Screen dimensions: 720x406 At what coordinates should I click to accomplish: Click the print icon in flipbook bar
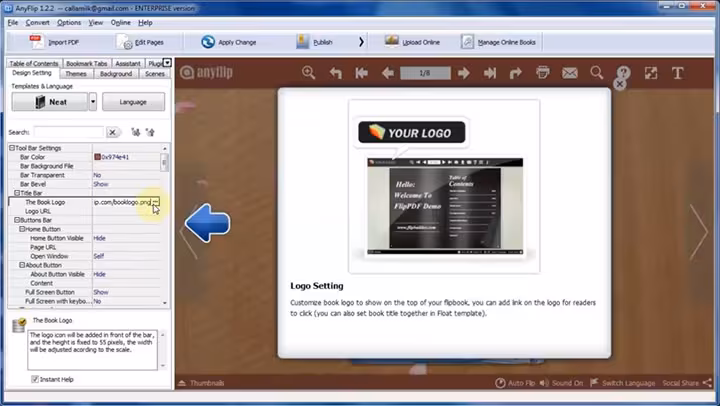(x=543, y=73)
